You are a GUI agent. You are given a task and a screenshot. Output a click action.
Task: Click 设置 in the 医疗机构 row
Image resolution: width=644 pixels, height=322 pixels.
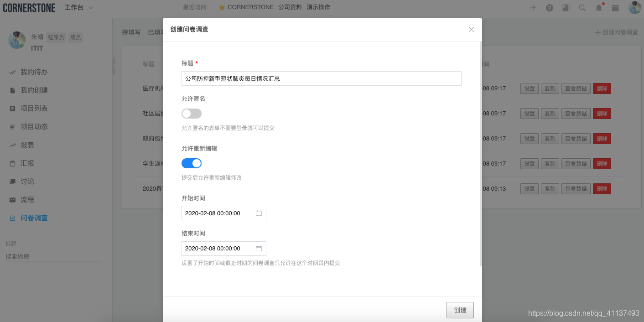tap(530, 88)
